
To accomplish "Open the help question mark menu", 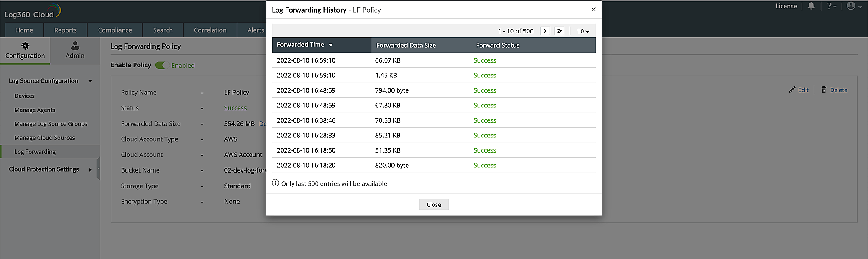I will pos(831,6).
